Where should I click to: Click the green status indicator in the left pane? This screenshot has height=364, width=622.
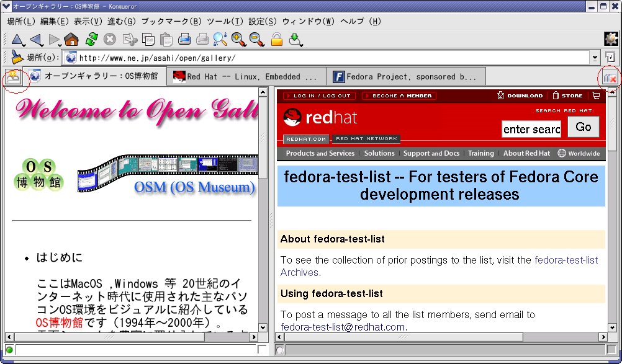(x=9, y=350)
